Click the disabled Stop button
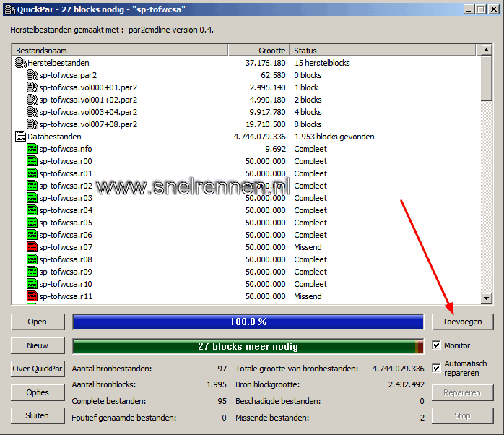This screenshot has height=435, width=504. (462, 415)
